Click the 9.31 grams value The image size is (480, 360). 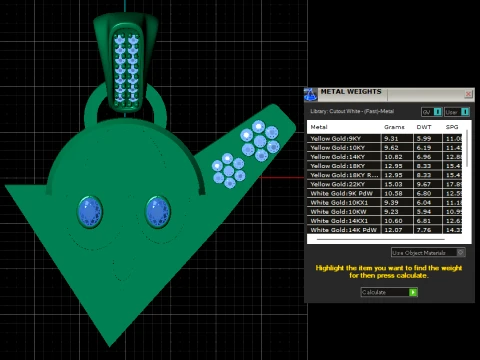pyautogui.click(x=391, y=138)
